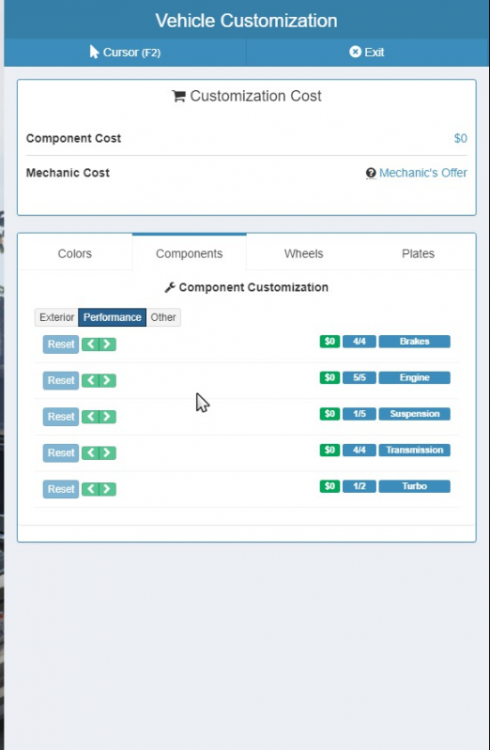
Task: Click the next arrow for Brakes
Action: pos(107,344)
